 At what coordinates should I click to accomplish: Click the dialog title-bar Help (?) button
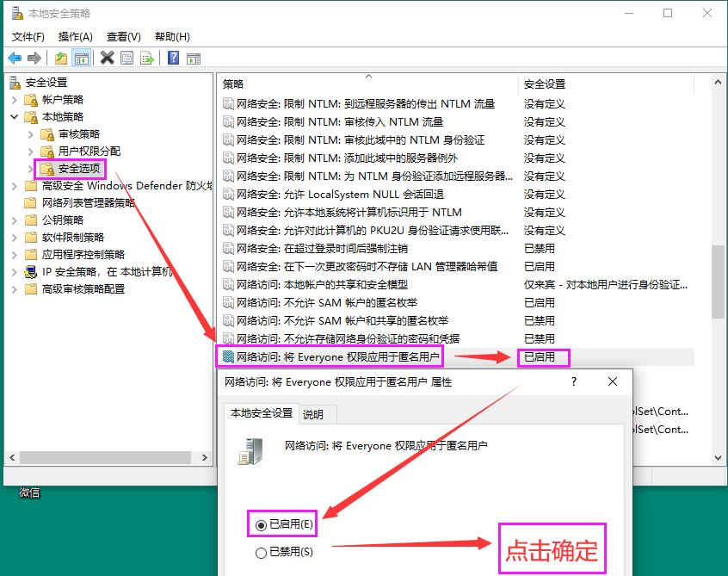(x=573, y=381)
